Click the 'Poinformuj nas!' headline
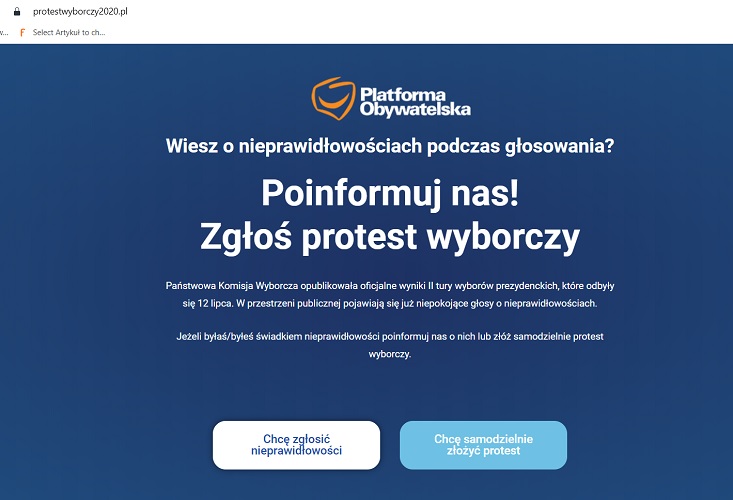Image resolution: width=733 pixels, height=500 pixels. [390, 193]
